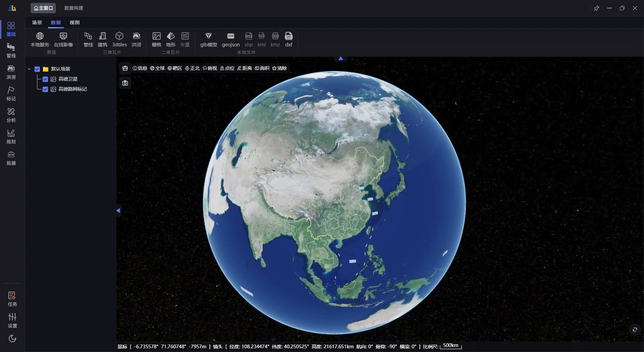Open the 在线影像 online imagery tool
644x352 pixels.
[x=63, y=36]
